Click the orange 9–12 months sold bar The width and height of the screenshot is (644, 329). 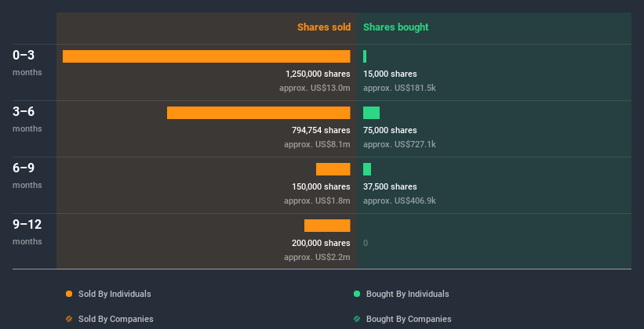[x=327, y=226]
